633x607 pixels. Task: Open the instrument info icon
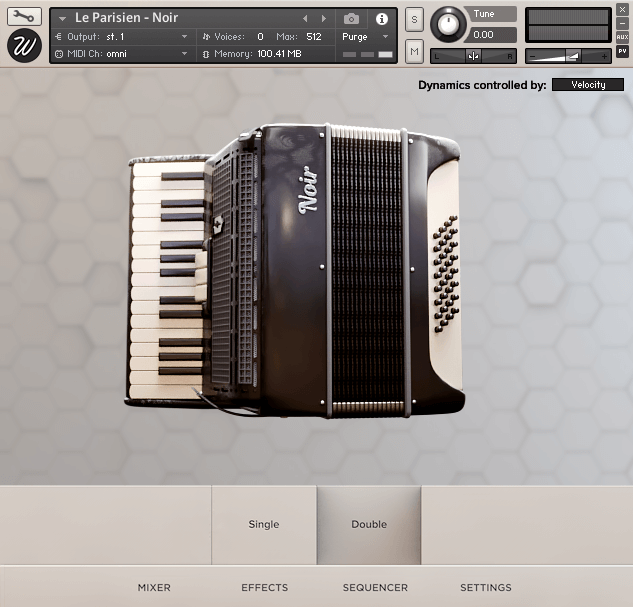(x=381, y=19)
